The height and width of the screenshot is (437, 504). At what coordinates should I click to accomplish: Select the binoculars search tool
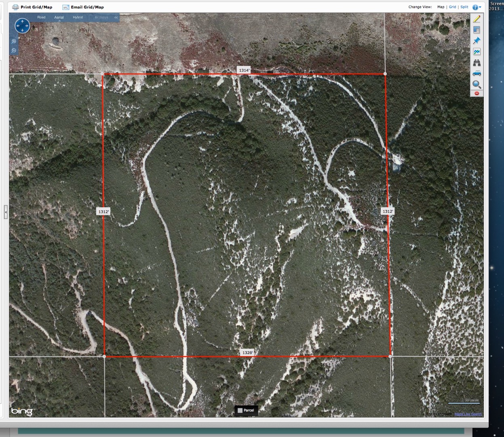click(477, 62)
